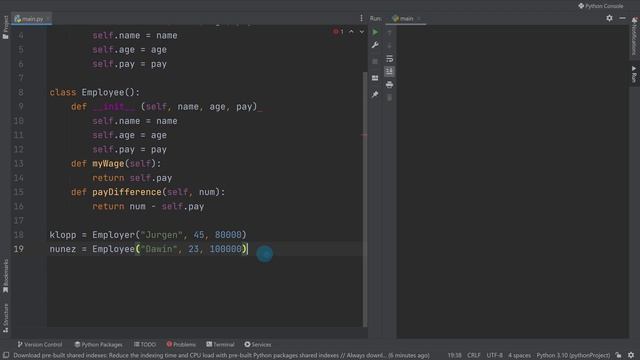Click the shared indexes download notification
Image resolution: width=640 pixels, height=360 pixels.
click(221, 356)
